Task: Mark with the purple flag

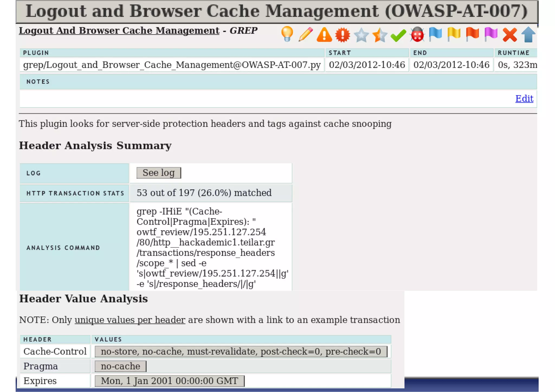Action: (491, 34)
